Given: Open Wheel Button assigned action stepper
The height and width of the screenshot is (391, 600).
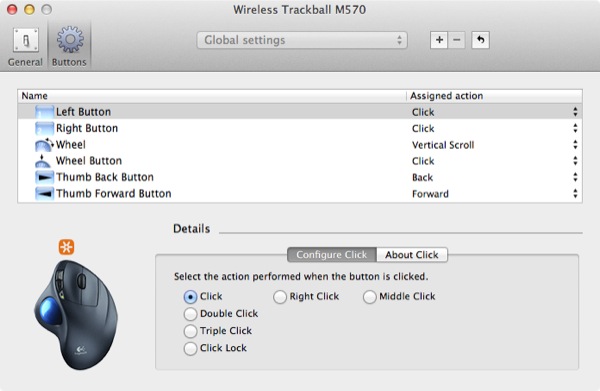Looking at the screenshot, I should point(575,161).
